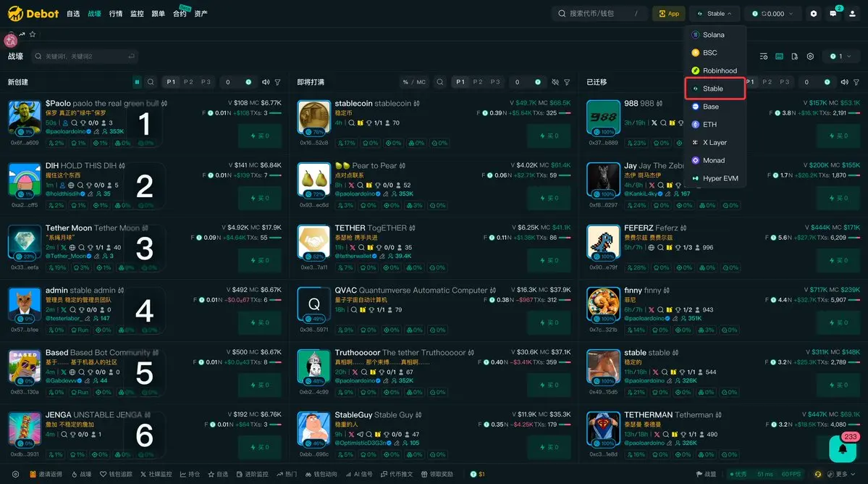Pause the 新创建 column feed
868x484 pixels.
137,82
